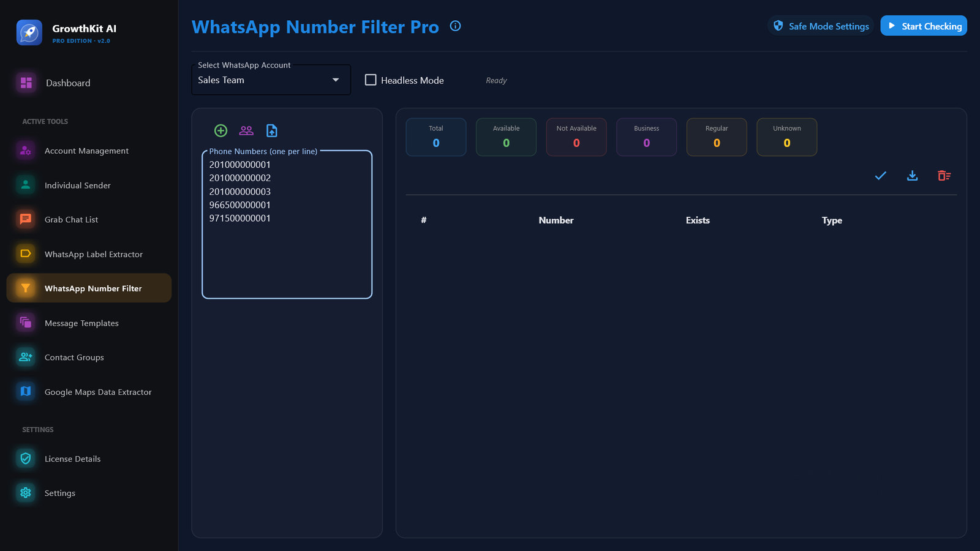Click the info icon beside page title

click(455, 26)
